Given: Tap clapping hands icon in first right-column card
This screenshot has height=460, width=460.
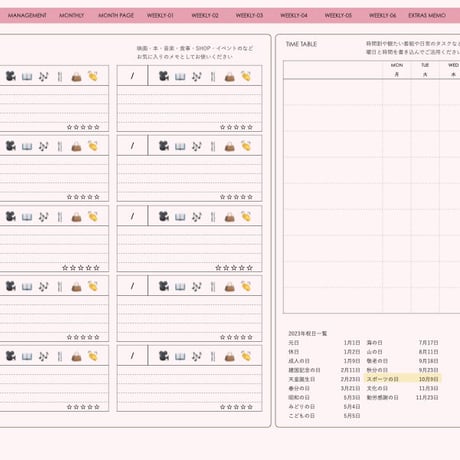Looking at the screenshot, I should click(246, 76).
